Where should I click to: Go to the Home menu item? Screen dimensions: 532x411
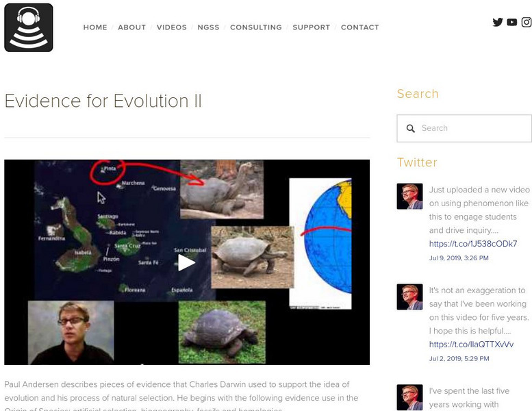pyautogui.click(x=95, y=27)
